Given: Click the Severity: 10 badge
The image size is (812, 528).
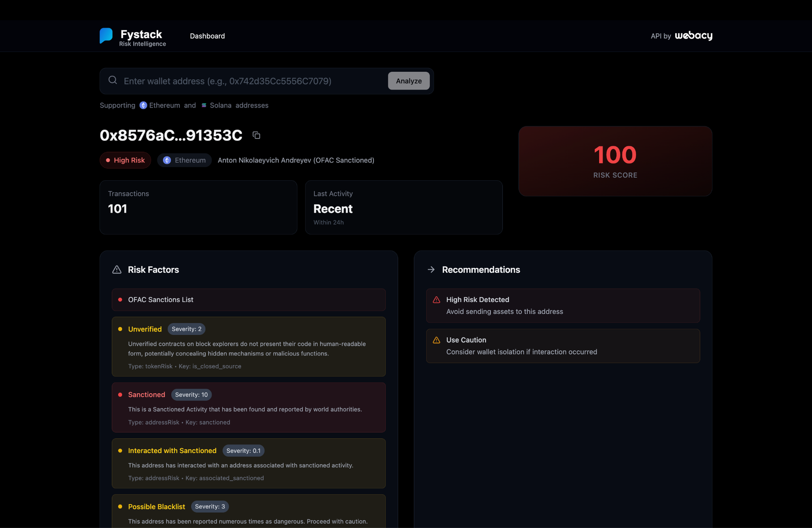Looking at the screenshot, I should [x=191, y=394].
